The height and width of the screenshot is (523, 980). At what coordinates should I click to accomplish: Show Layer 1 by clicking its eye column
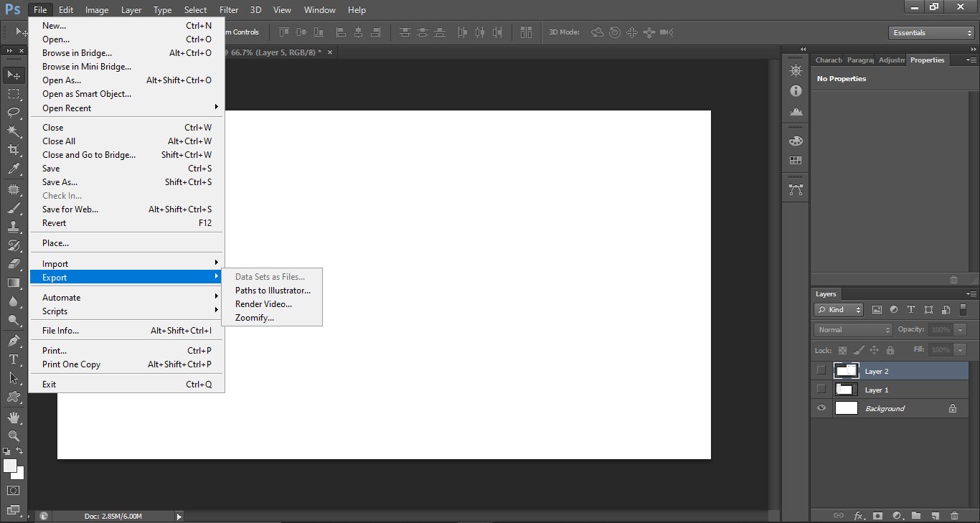[x=821, y=390]
